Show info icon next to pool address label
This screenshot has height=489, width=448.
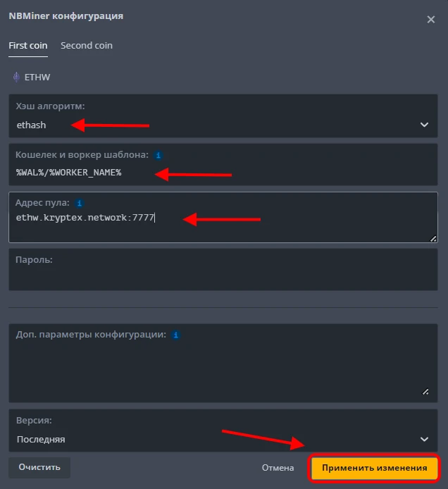coord(80,203)
